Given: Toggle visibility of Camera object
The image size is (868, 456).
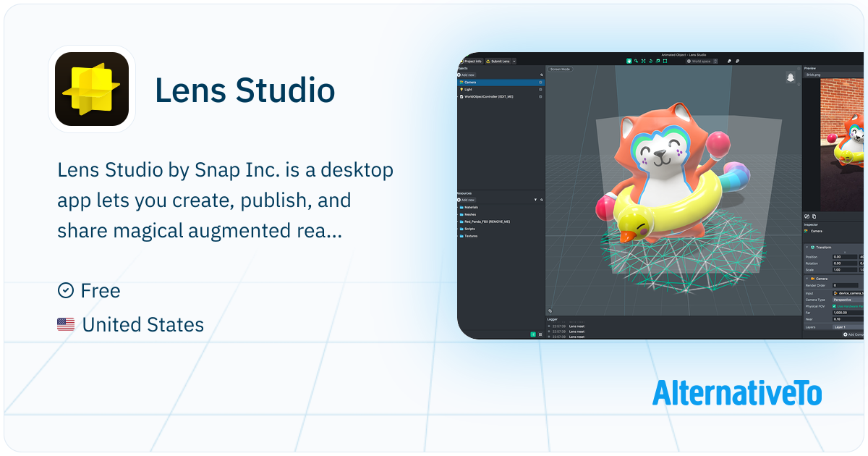Looking at the screenshot, I should click(x=540, y=83).
